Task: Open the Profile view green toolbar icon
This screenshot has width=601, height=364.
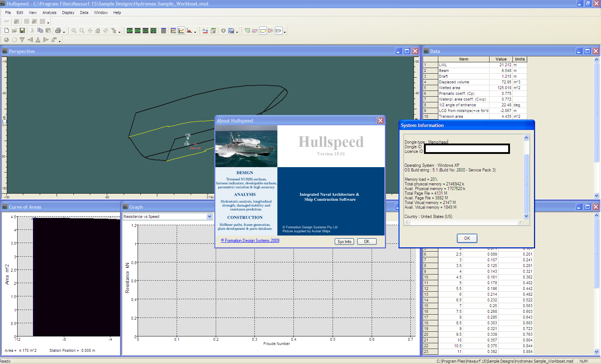Action: point(146,31)
